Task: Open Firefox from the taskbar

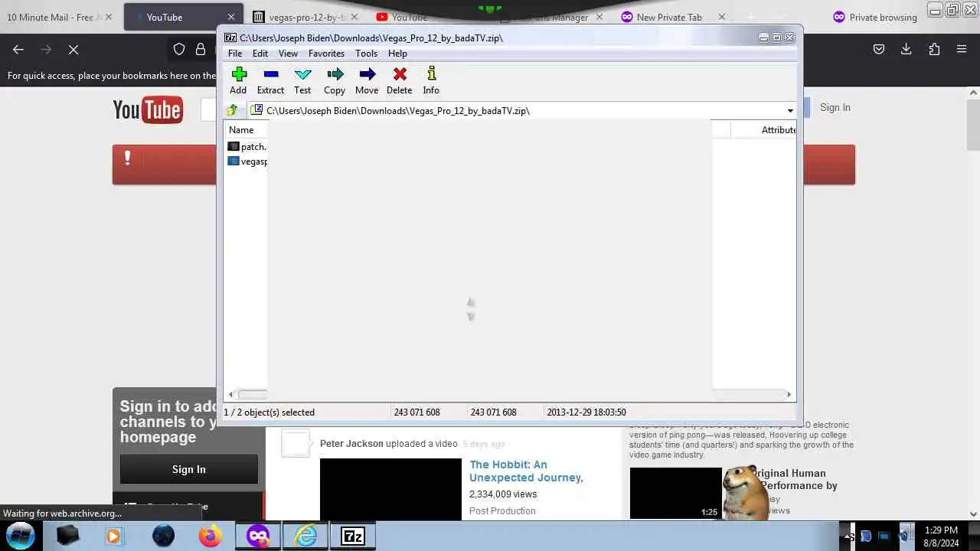Action: coord(210,536)
